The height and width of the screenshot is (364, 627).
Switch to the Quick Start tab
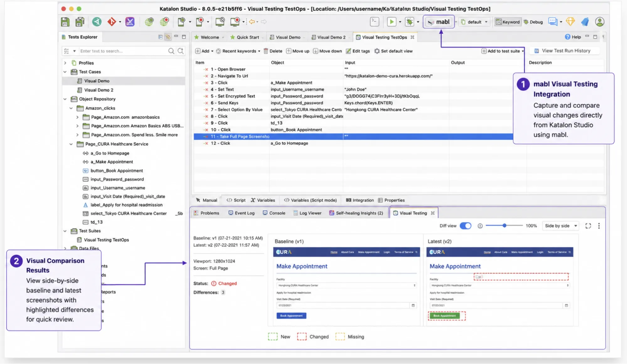[x=247, y=37]
